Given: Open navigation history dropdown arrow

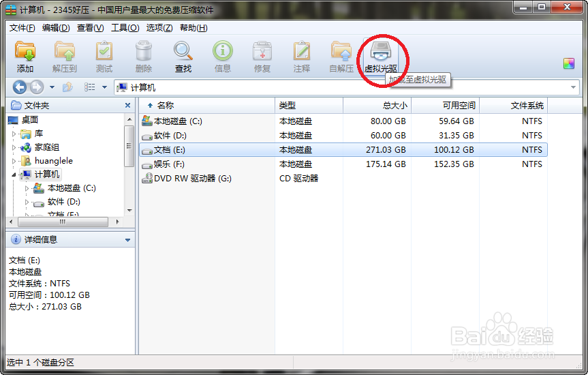Looking at the screenshot, I should (52, 87).
